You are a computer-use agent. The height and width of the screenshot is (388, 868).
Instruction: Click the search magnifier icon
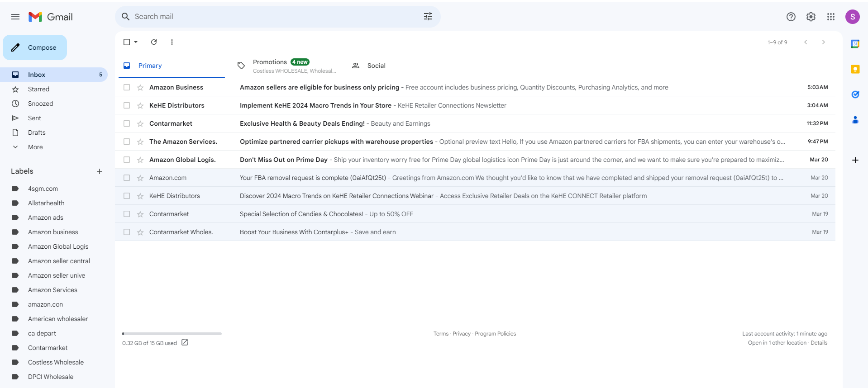click(x=126, y=17)
